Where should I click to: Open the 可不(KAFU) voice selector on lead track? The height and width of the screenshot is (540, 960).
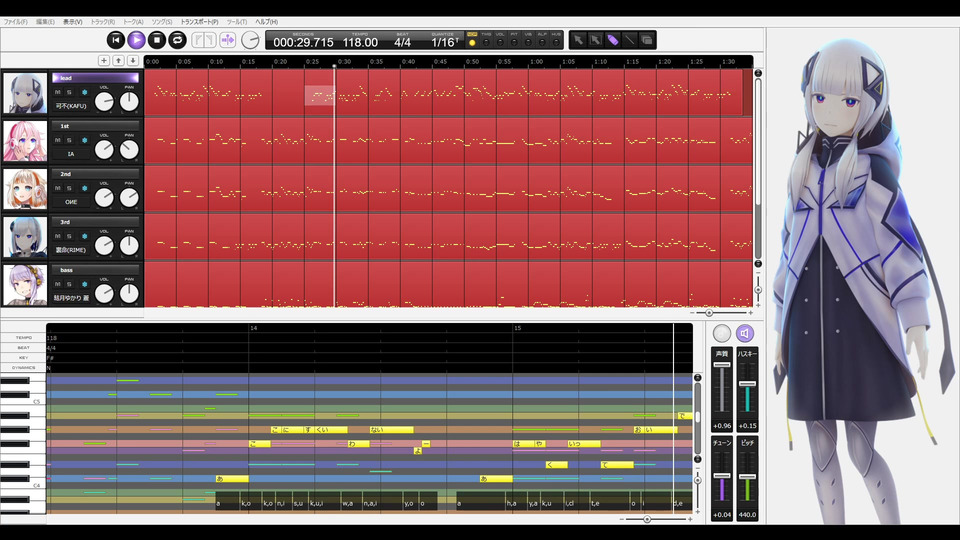pyautogui.click(x=71, y=106)
